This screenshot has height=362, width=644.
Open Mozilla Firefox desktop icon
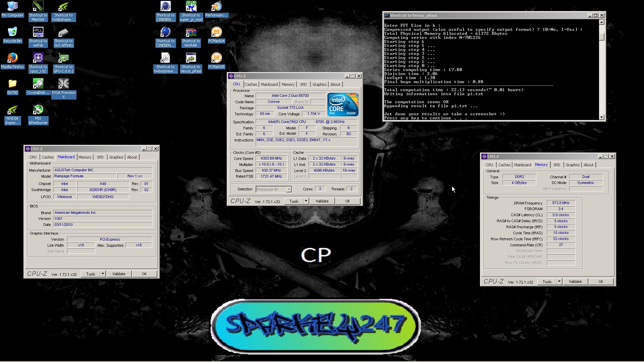tap(12, 61)
